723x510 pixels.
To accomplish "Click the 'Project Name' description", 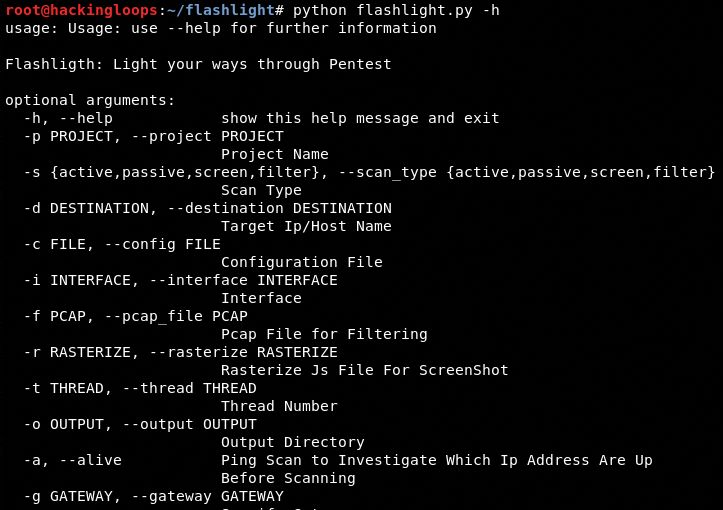I will coord(275,154).
